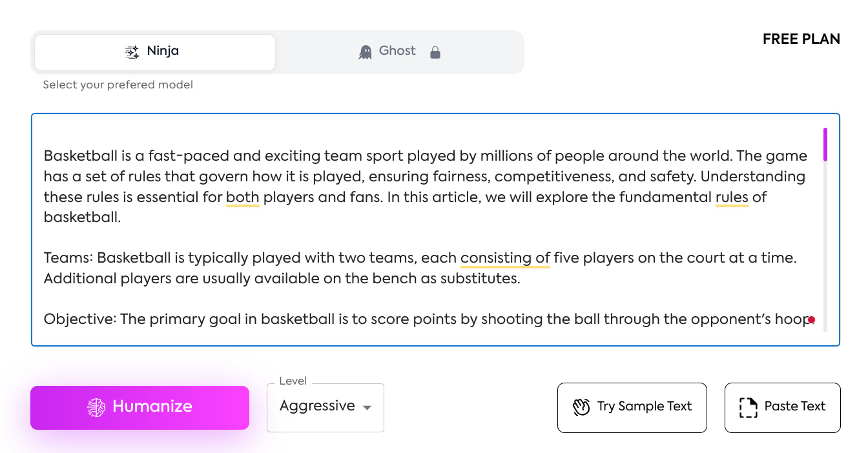
Task: Click the purple scrollbar thumb
Action: pyautogui.click(x=825, y=145)
